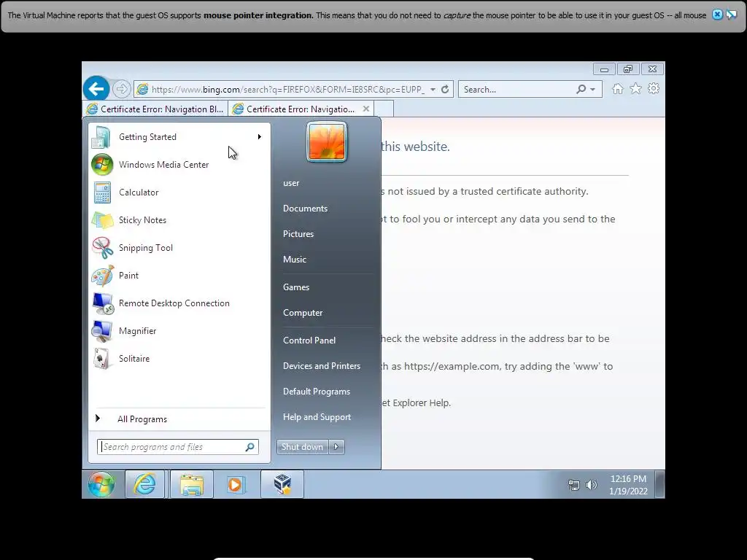Click the Remote Desktop Connection icon
Image resolution: width=747 pixels, height=560 pixels.
(102, 303)
